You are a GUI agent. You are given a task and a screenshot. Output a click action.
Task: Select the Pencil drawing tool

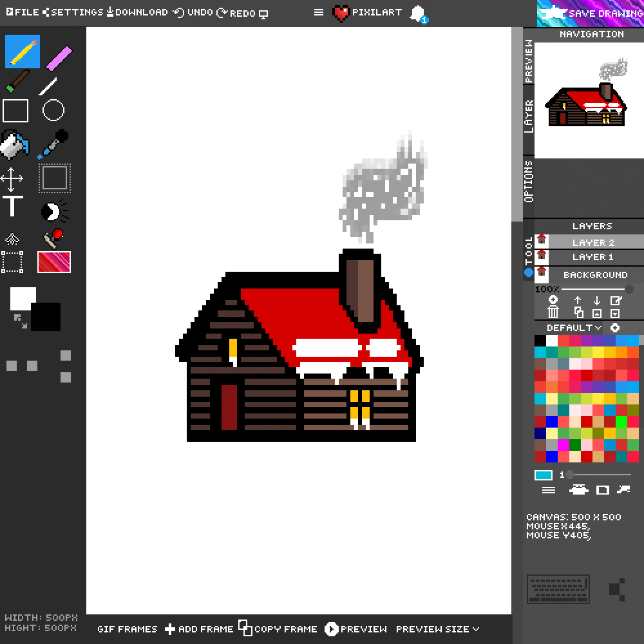click(x=23, y=50)
